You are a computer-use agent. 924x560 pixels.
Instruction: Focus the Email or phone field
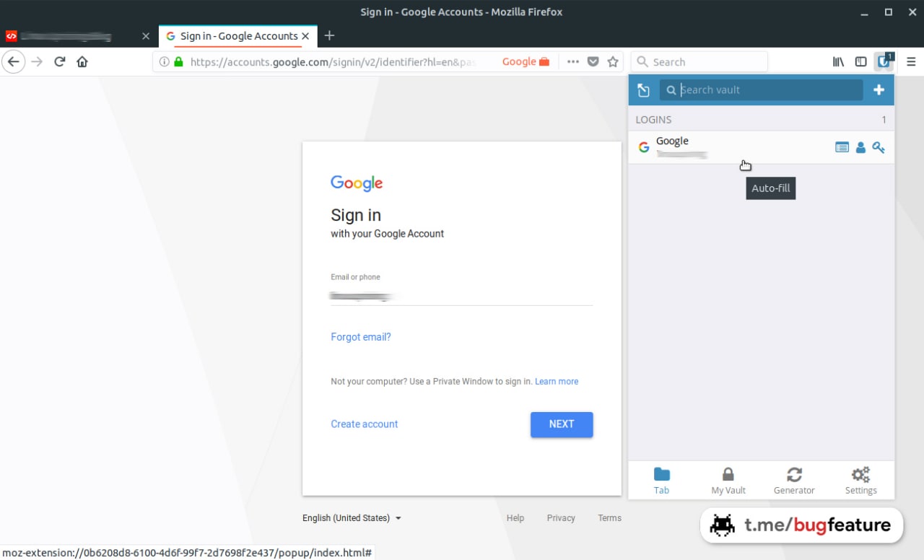(x=462, y=294)
